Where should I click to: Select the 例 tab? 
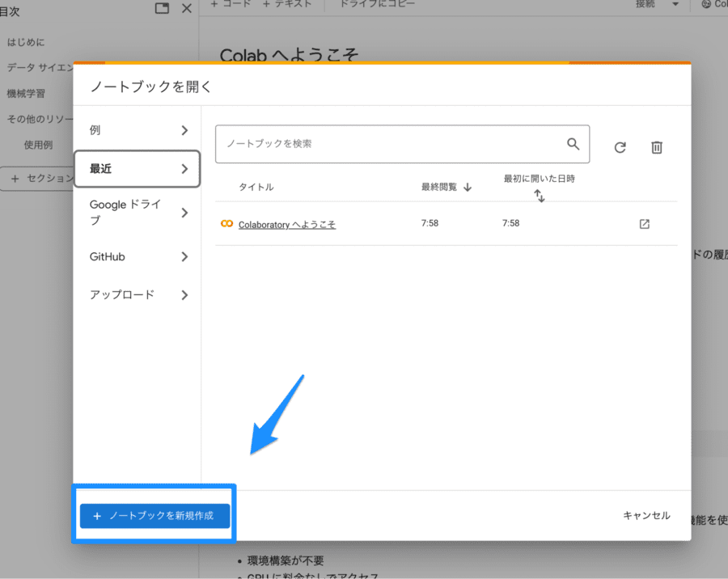[137, 130]
